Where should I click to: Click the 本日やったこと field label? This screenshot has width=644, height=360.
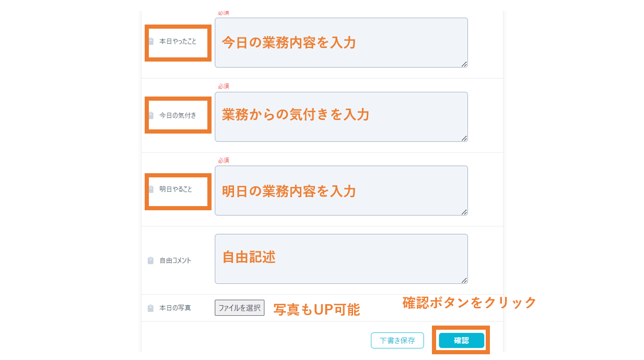coord(178,41)
